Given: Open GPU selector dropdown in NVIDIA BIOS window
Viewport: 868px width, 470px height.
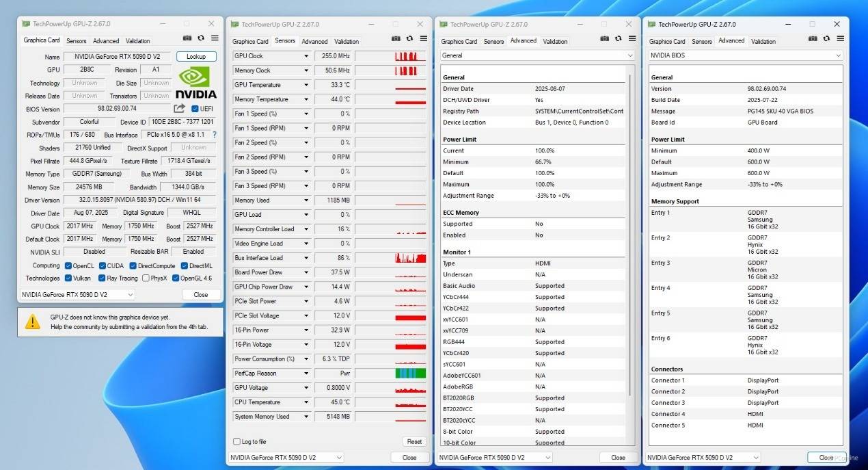Looking at the screenshot, I should pyautogui.click(x=703, y=457).
